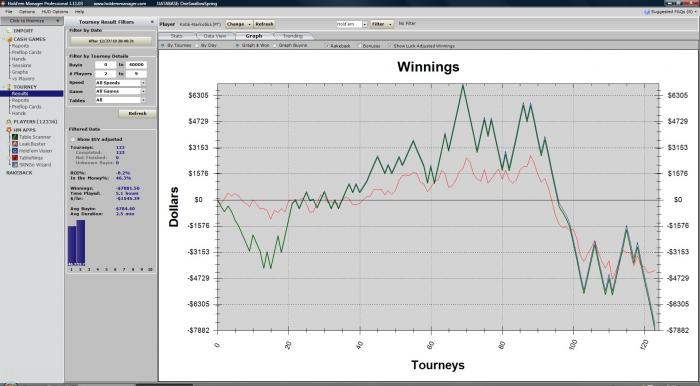Select Results under Tourney
Screen dimensions: 700x386
(31, 94)
